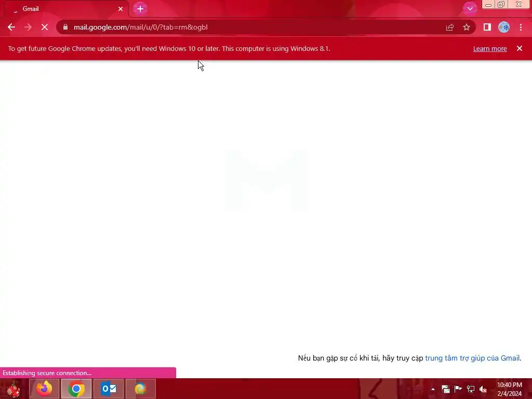Viewport: 532px width, 399px height.
Task: Open Microsoft Edge from the taskbar
Action: click(x=140, y=389)
